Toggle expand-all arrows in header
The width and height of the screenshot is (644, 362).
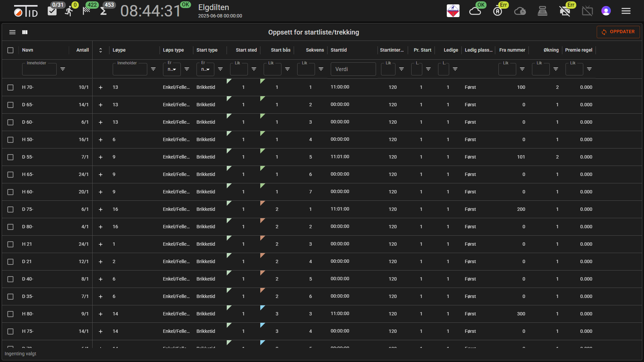101,50
